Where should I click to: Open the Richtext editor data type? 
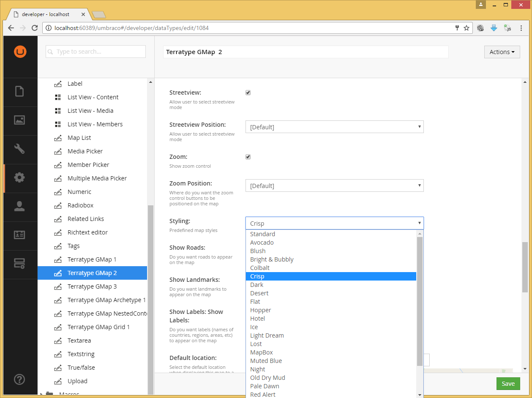point(87,232)
